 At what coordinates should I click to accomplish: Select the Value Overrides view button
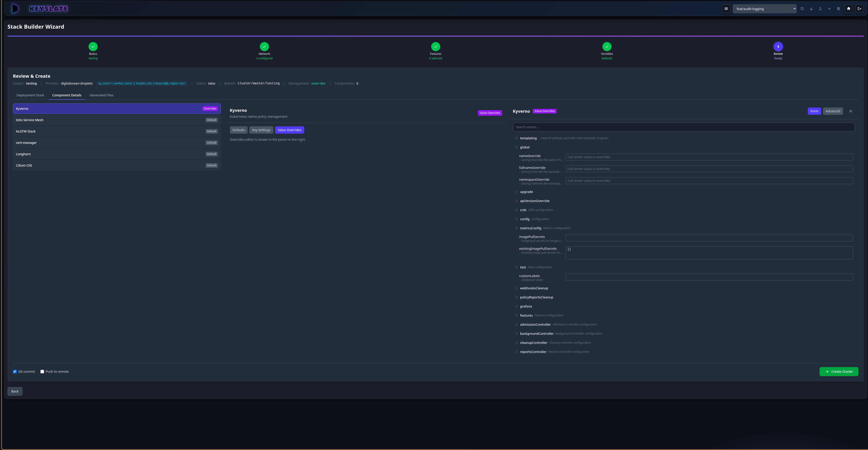[x=289, y=130]
